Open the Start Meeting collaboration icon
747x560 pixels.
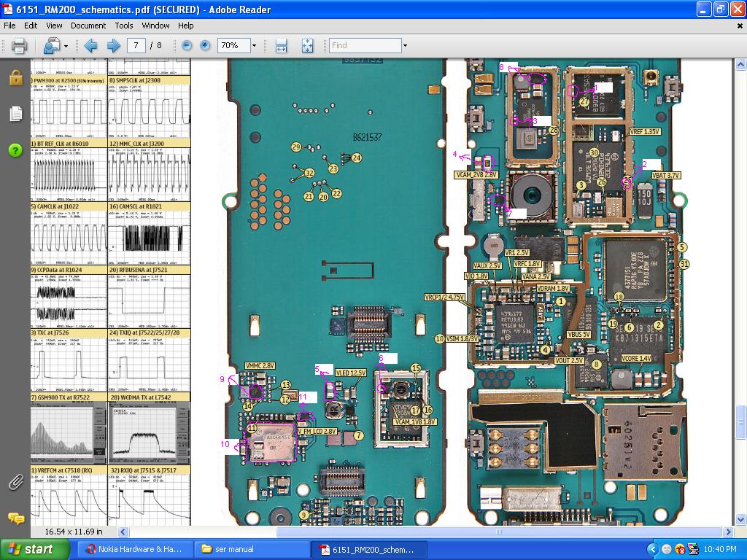pos(51,46)
